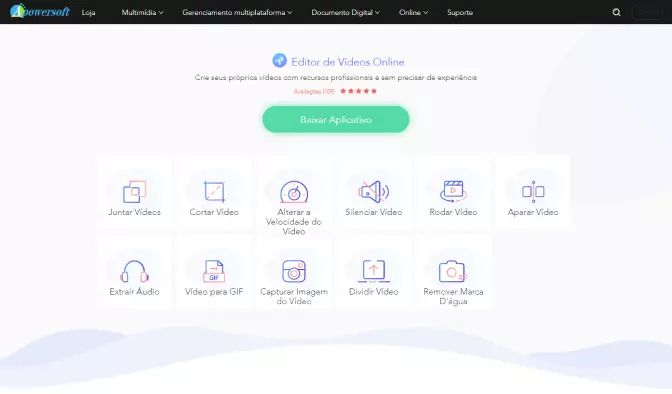Open the Suporte menu item
This screenshot has height=394, width=672.
click(x=460, y=12)
